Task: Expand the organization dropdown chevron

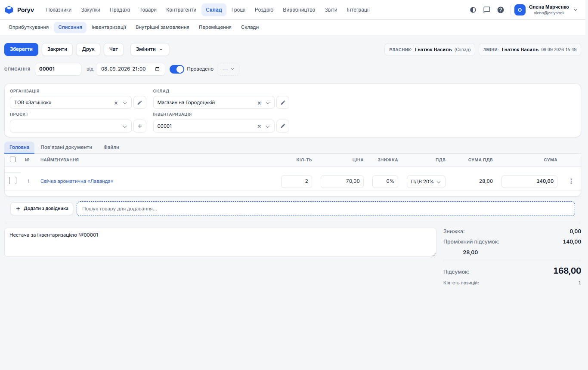Action: 125,103
